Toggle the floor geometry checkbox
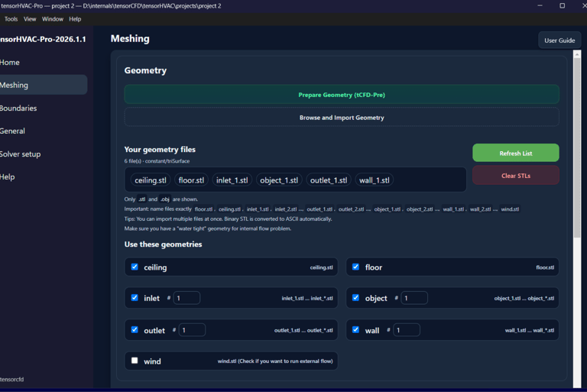The width and height of the screenshot is (587, 392). pyautogui.click(x=355, y=267)
